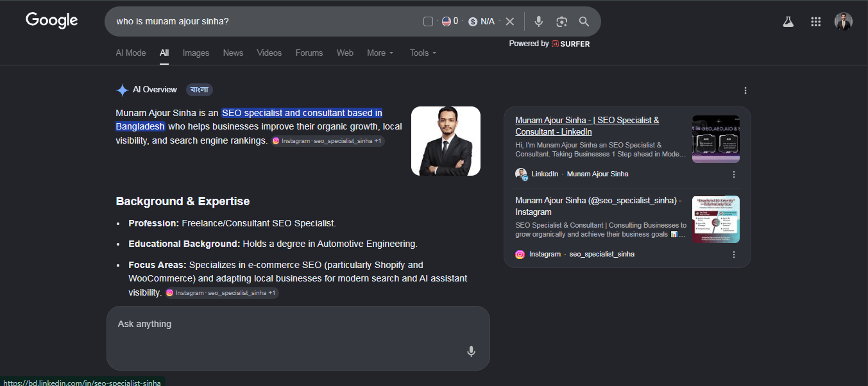Open the Google account avatar
This screenshot has width=868, height=386.
(x=844, y=21)
